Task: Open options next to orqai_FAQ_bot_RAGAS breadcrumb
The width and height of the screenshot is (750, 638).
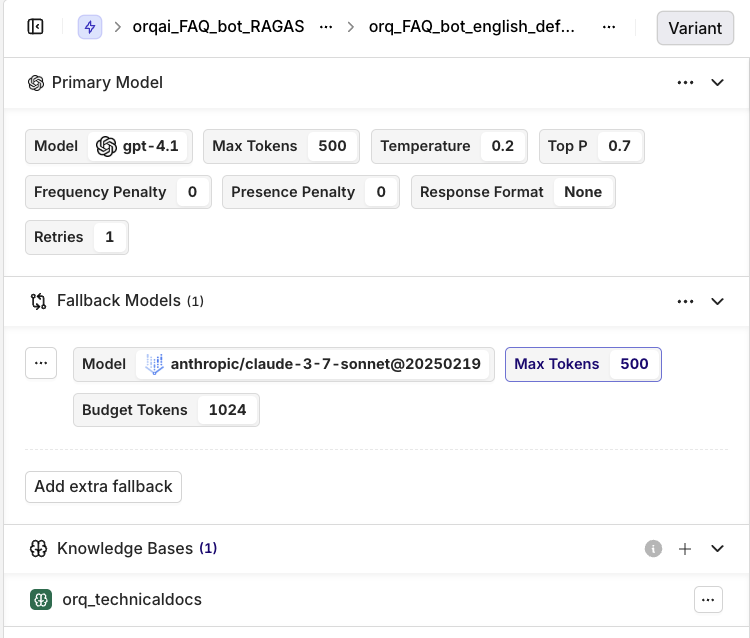Action: click(x=326, y=27)
